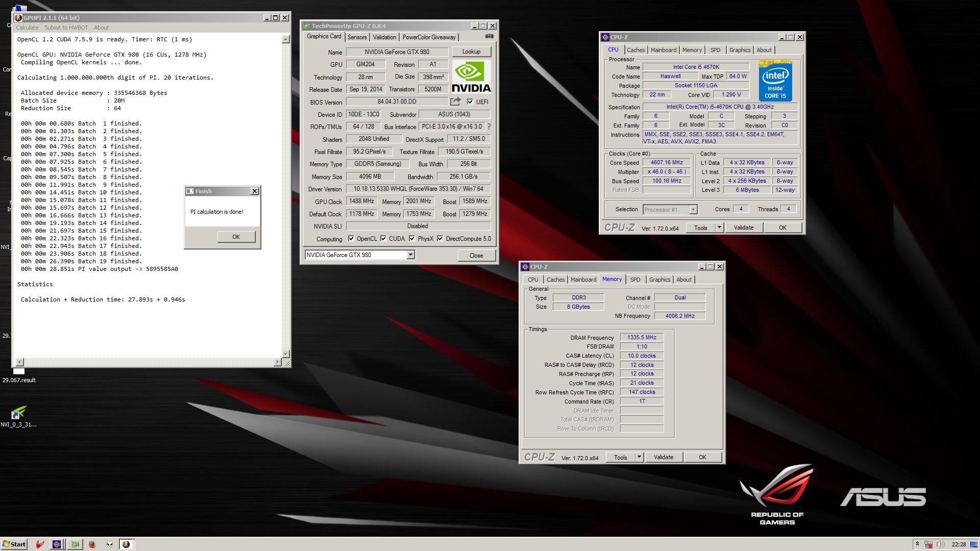The image size is (980, 551).
Task: Click the GPU-Z screenshot camera icon
Action: (489, 36)
